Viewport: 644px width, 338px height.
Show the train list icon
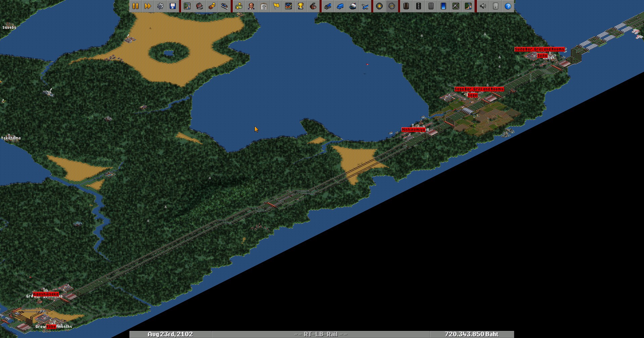328,6
